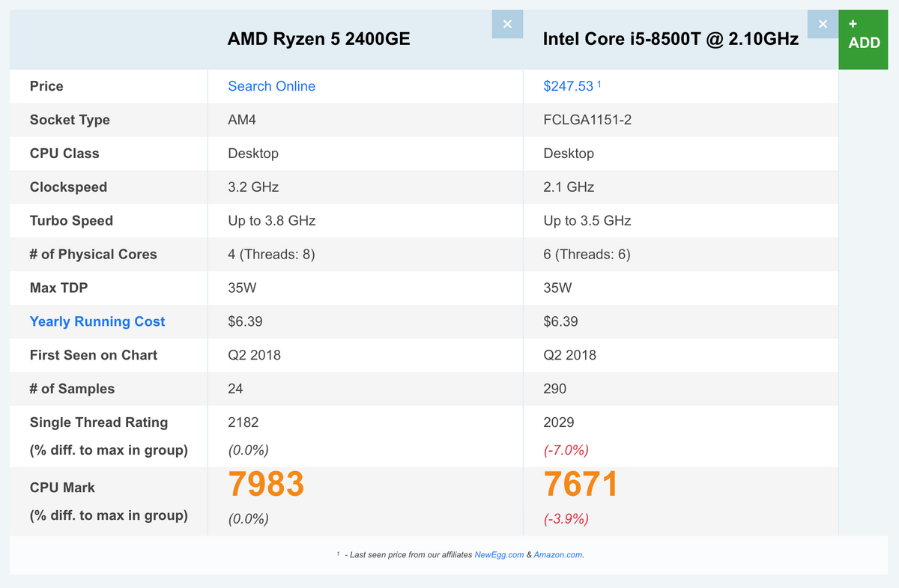Image resolution: width=899 pixels, height=588 pixels.
Task: Click the $247.53 price link
Action: click(x=568, y=86)
